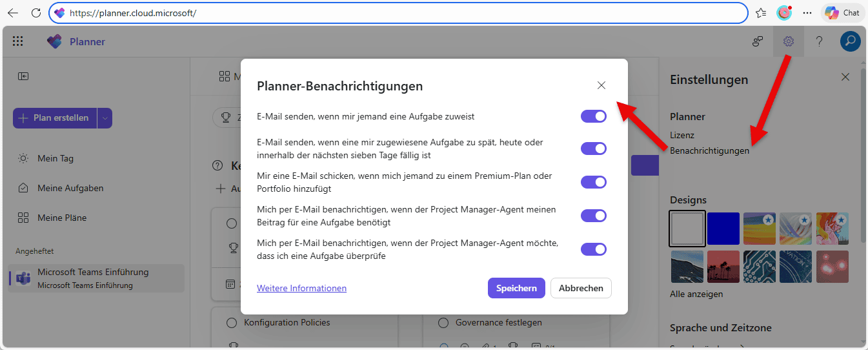Open the help question mark icon
Viewport: 868px width, 350px height.
(819, 41)
